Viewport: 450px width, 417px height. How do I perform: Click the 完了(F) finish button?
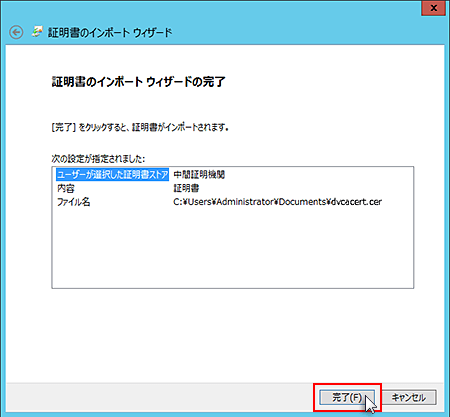(x=347, y=397)
